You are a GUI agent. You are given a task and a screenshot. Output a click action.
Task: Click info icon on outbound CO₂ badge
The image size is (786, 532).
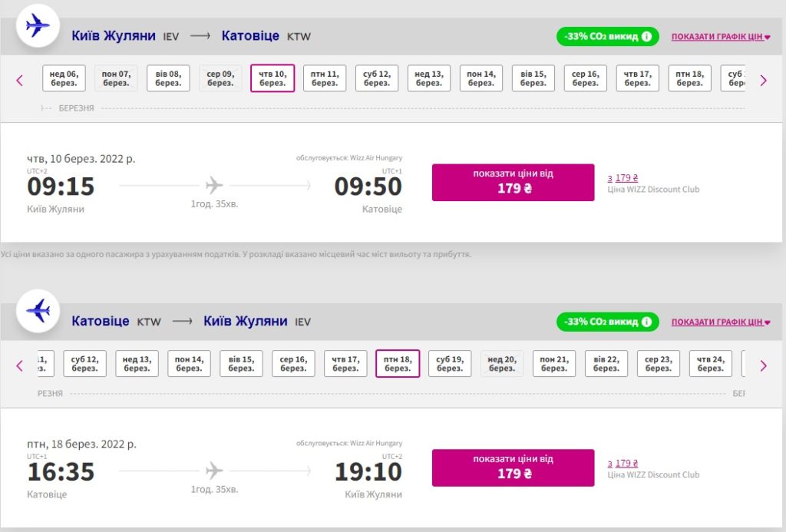point(646,36)
